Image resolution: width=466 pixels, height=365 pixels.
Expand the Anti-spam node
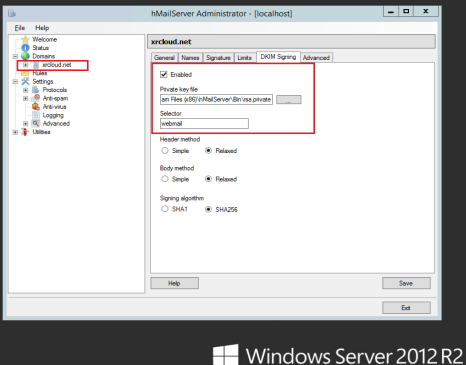click(x=25, y=98)
